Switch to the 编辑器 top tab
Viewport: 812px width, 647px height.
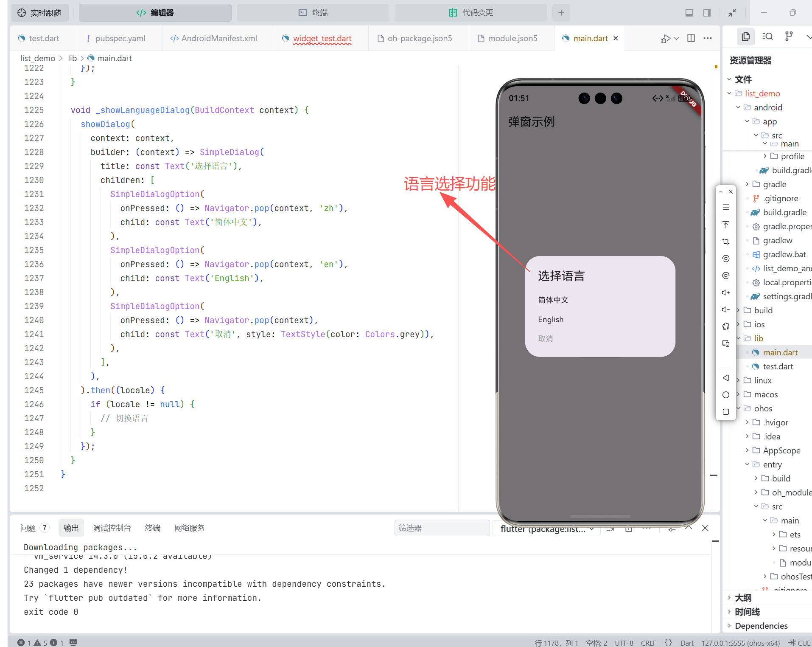(155, 13)
